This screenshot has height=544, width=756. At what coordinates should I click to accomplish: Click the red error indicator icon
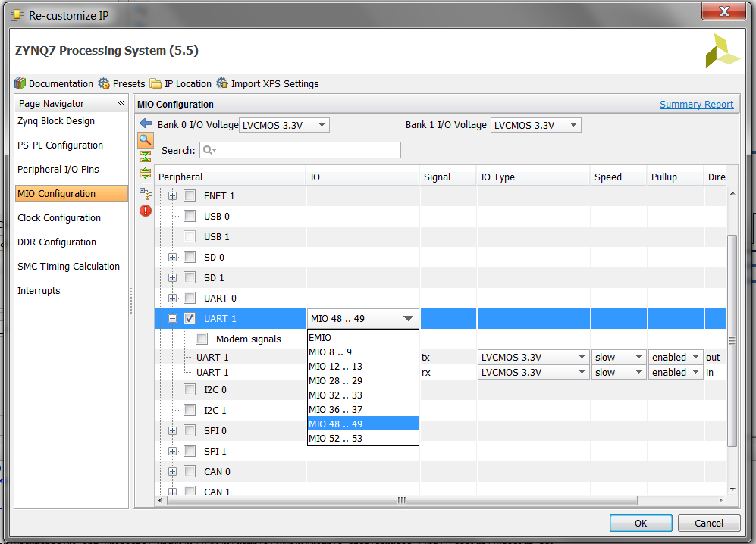coord(146,211)
